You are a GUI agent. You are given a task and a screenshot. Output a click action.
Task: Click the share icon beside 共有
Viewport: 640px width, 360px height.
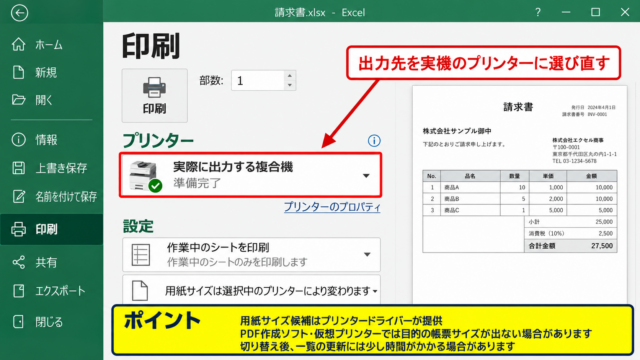(18, 262)
